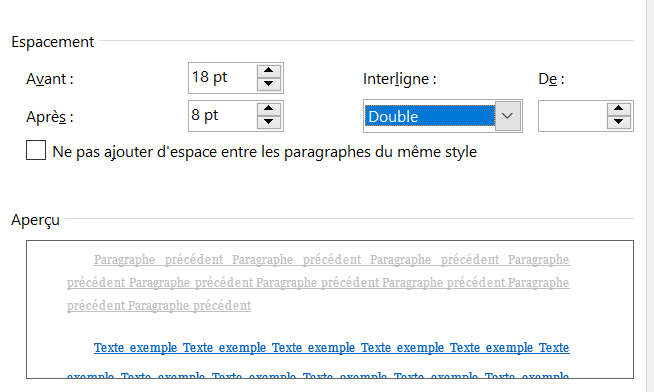
Task: Click the Espacement section heading
Action: pos(53,42)
